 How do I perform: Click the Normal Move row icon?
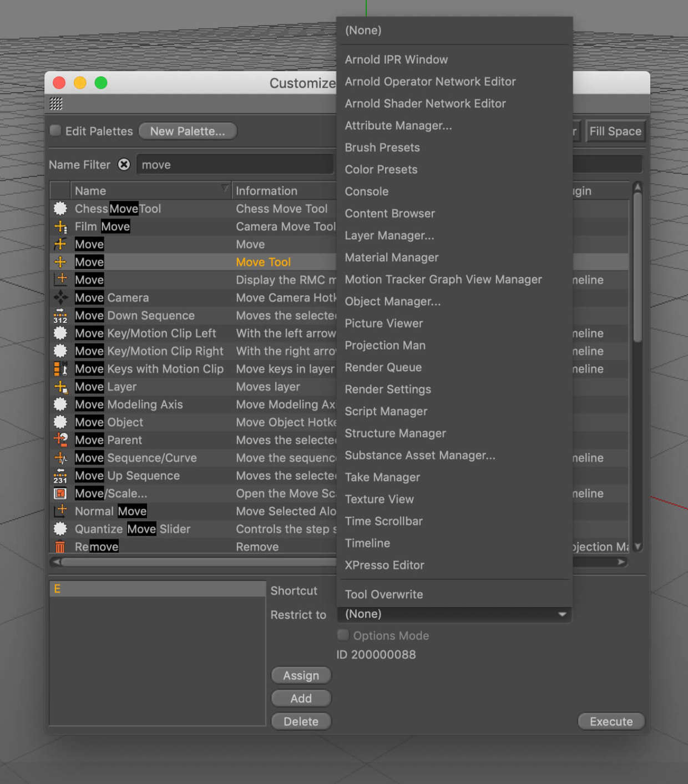click(60, 511)
